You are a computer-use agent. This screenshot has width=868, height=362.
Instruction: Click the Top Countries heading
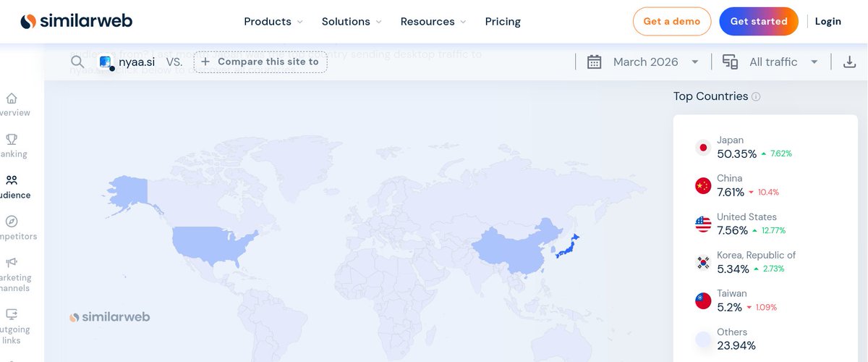(710, 96)
